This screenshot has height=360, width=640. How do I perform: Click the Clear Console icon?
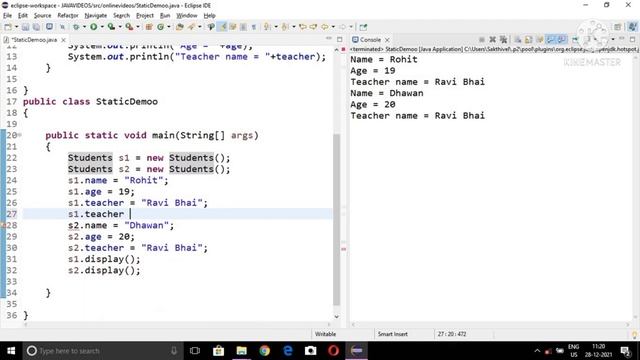518,40
